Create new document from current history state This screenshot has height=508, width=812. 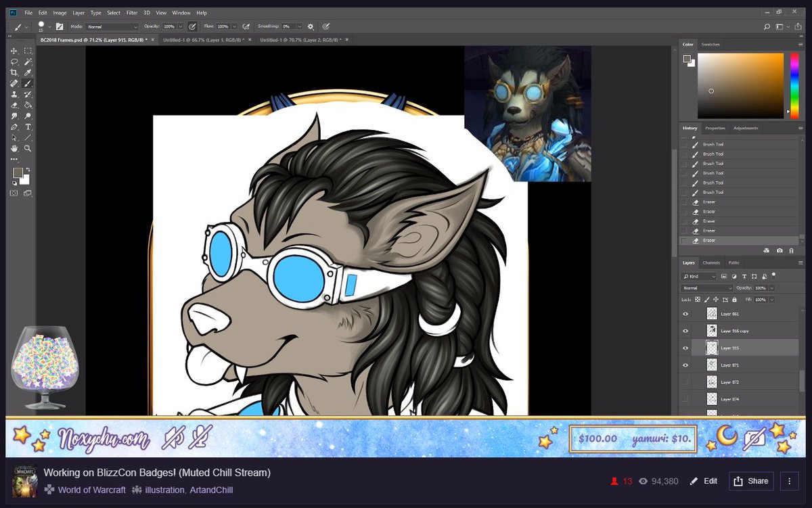pos(767,250)
